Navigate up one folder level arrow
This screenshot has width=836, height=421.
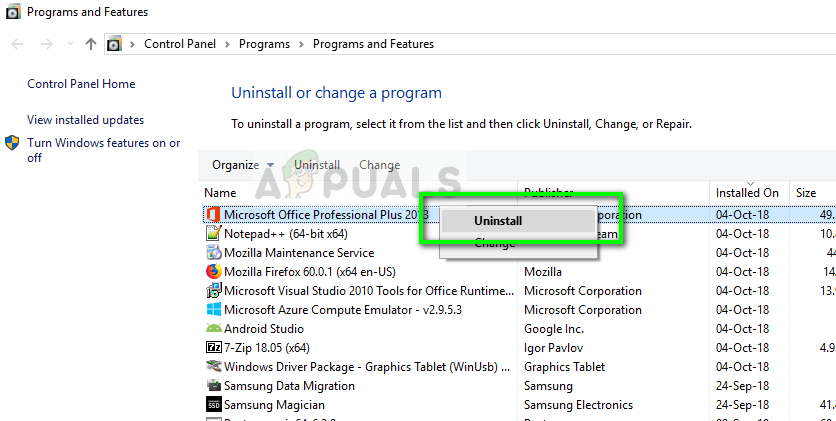[91, 44]
